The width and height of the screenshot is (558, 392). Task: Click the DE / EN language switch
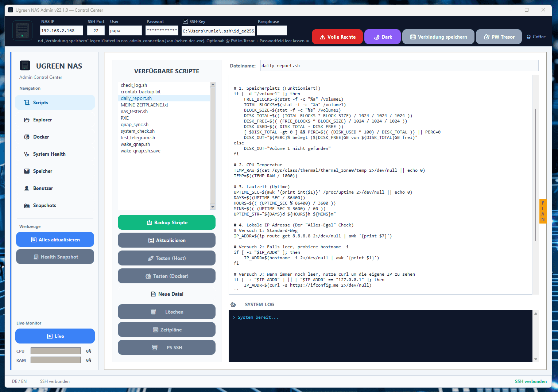coord(19,381)
